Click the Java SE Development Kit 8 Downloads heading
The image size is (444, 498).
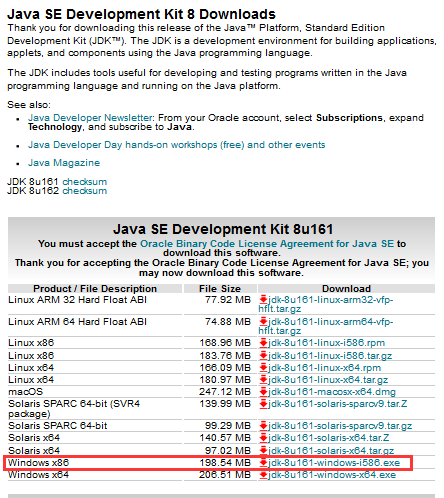coord(142,14)
